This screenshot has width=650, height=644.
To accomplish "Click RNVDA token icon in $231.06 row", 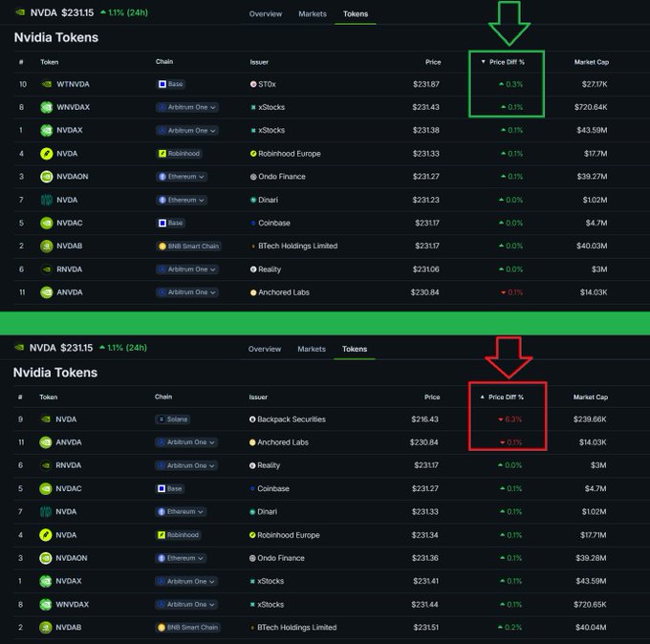I will click(x=47, y=269).
